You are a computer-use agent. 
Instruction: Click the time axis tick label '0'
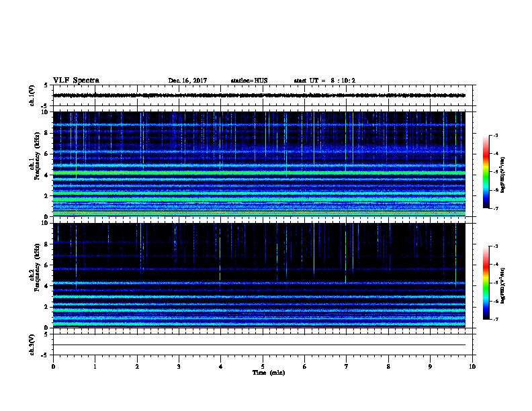tap(53, 367)
